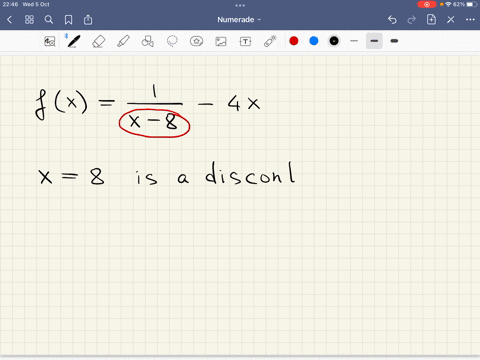This screenshot has height=360, width=480.
Task: Tap the battery indicator
Action: point(472,4)
